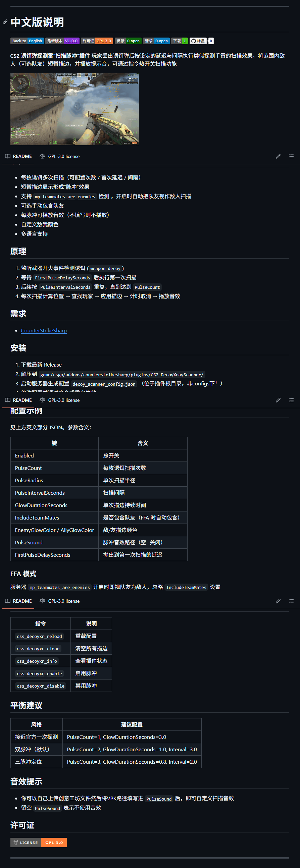Image resolution: width=300 pixels, height=868 pixels.
Task: Open the CounterStrikeSharp link under 需求
Action: 44,331
